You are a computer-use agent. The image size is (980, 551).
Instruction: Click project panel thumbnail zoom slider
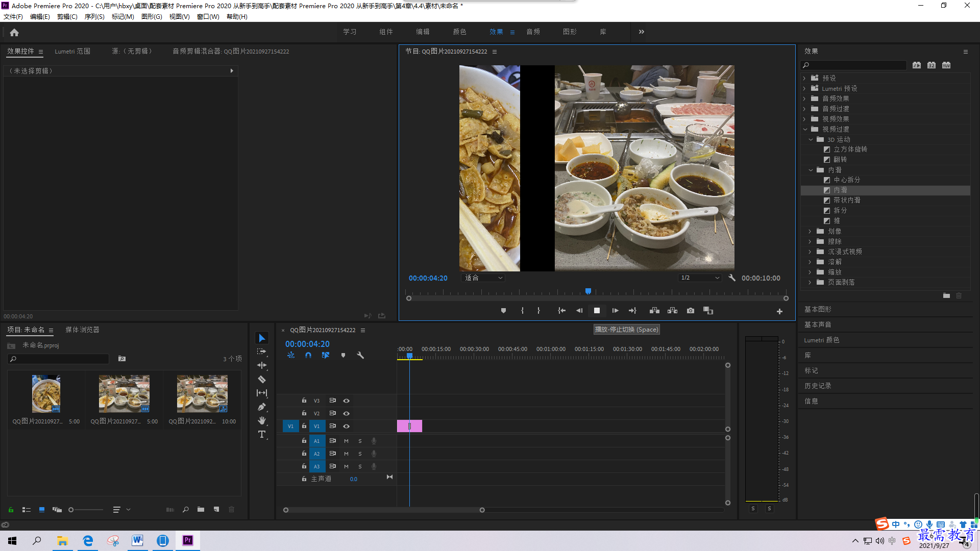point(86,510)
